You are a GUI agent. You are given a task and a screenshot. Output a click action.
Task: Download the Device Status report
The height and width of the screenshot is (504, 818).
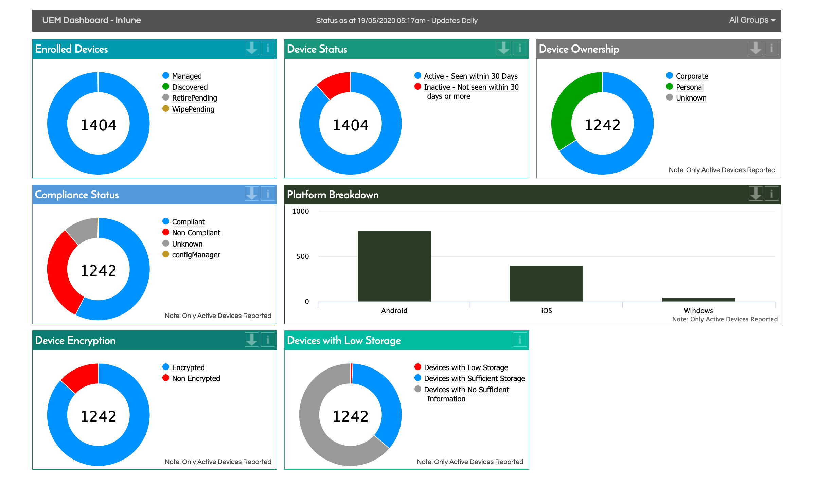[504, 48]
